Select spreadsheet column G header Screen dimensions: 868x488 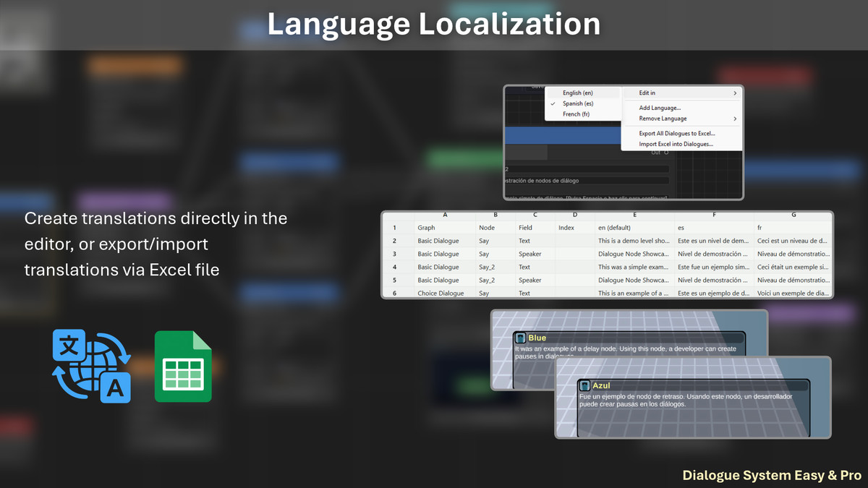(x=793, y=215)
